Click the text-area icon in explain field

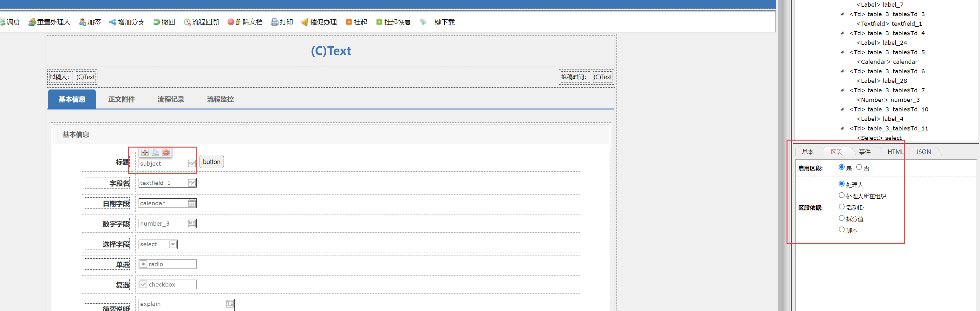click(230, 304)
